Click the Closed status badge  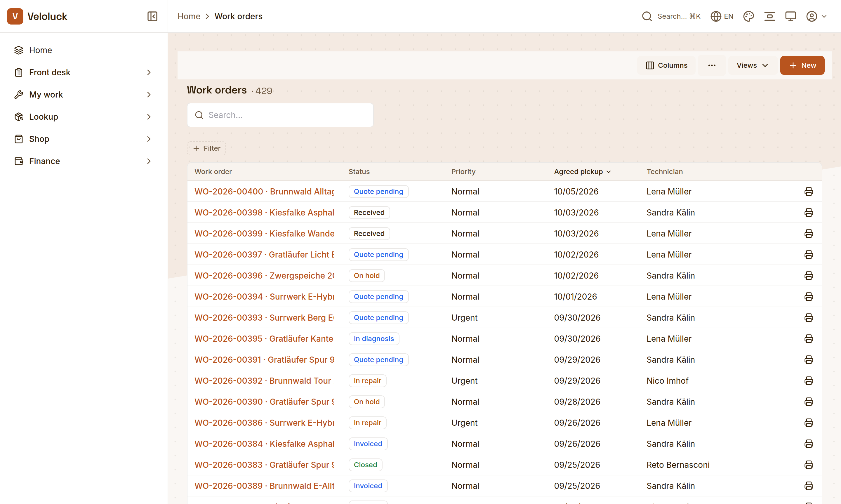pos(365,465)
